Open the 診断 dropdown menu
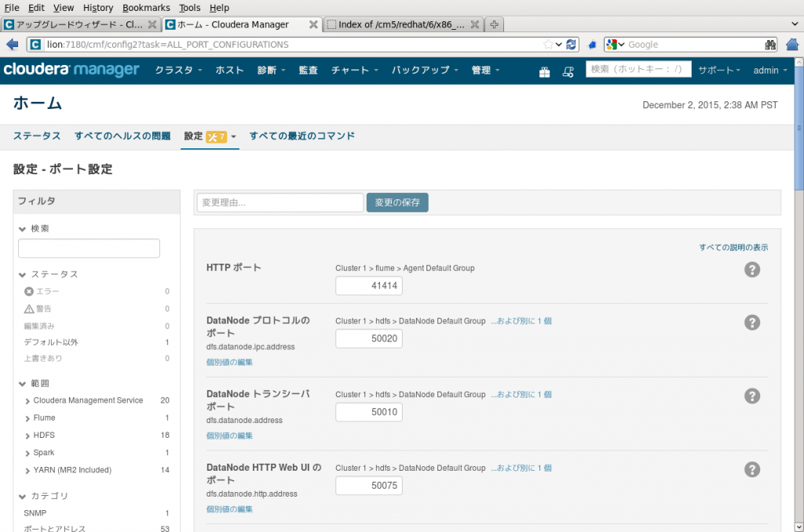The height and width of the screenshot is (532, 804). (271, 70)
